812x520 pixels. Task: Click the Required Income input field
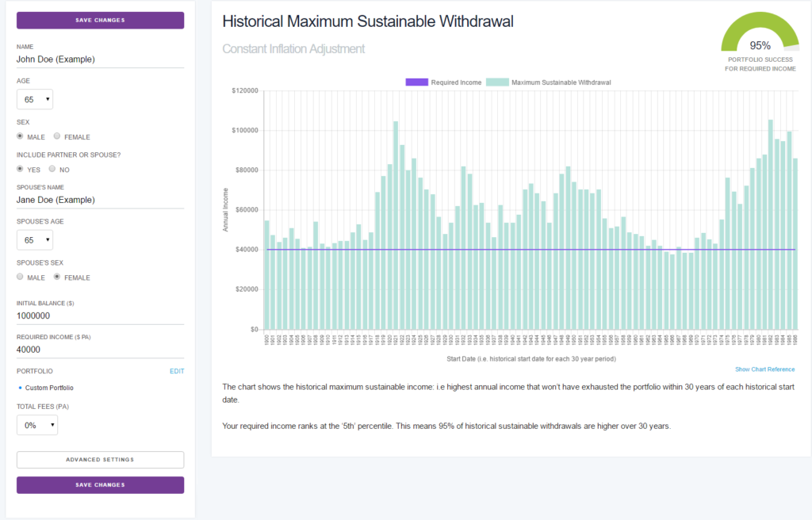tap(100, 349)
